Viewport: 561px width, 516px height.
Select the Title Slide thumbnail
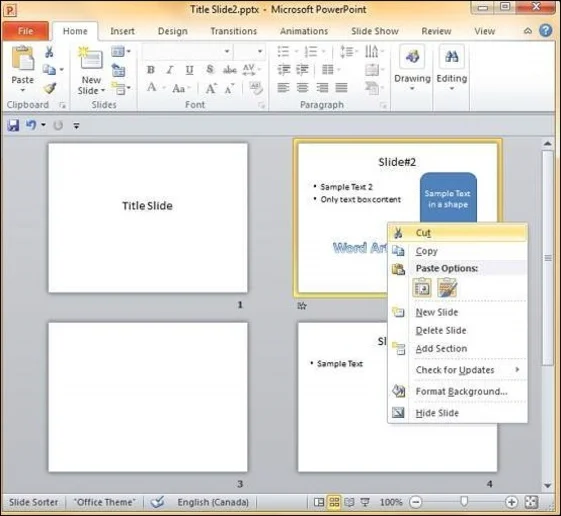point(148,218)
